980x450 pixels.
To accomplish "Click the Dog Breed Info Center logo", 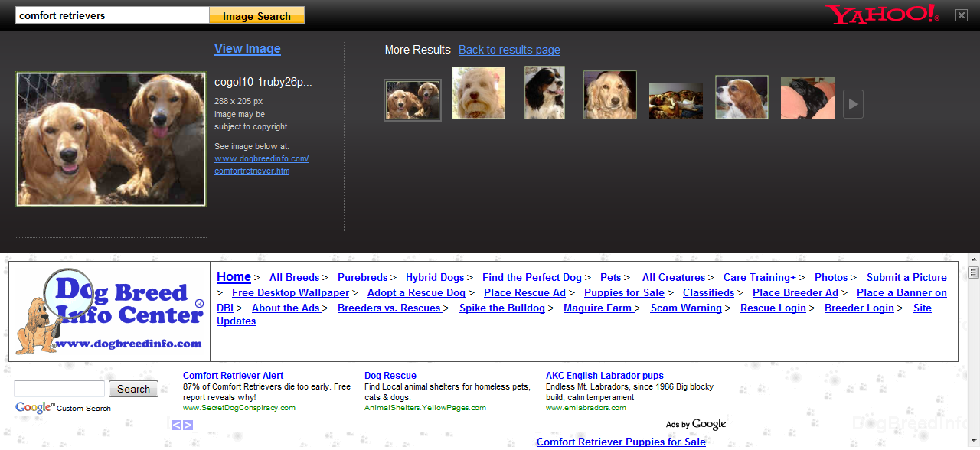I will [109, 310].
